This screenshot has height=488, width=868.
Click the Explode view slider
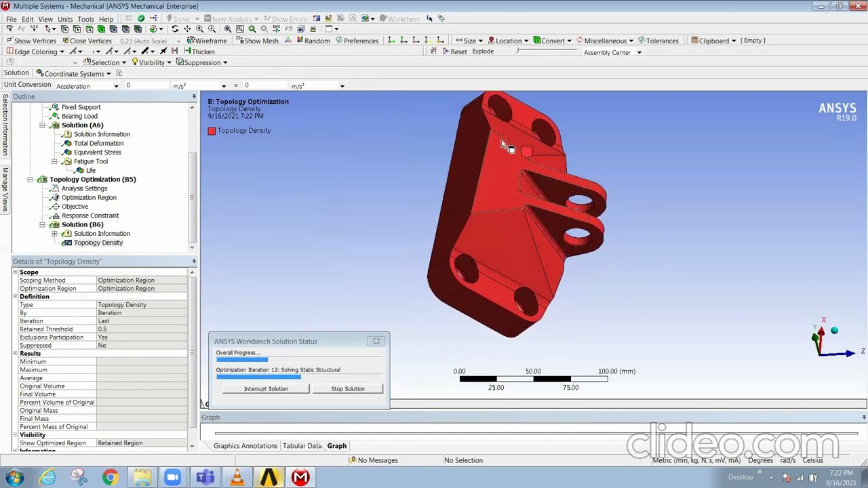pyautogui.click(x=547, y=52)
